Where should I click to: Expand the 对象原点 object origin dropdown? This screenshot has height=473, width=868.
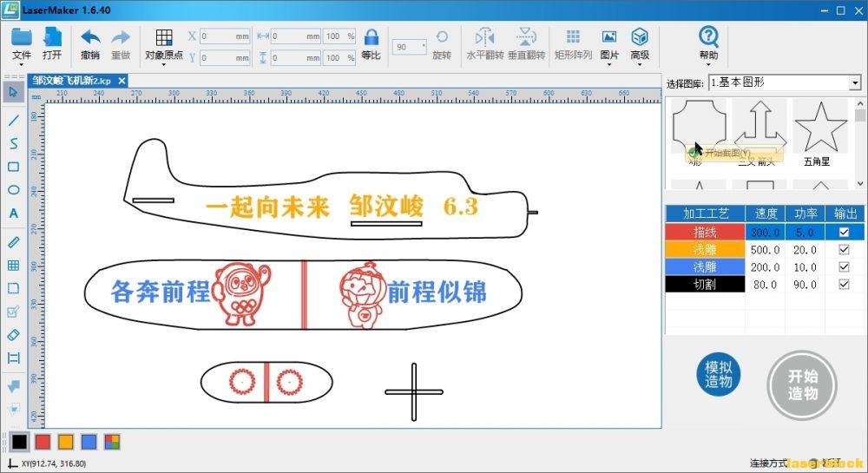pyautogui.click(x=164, y=65)
